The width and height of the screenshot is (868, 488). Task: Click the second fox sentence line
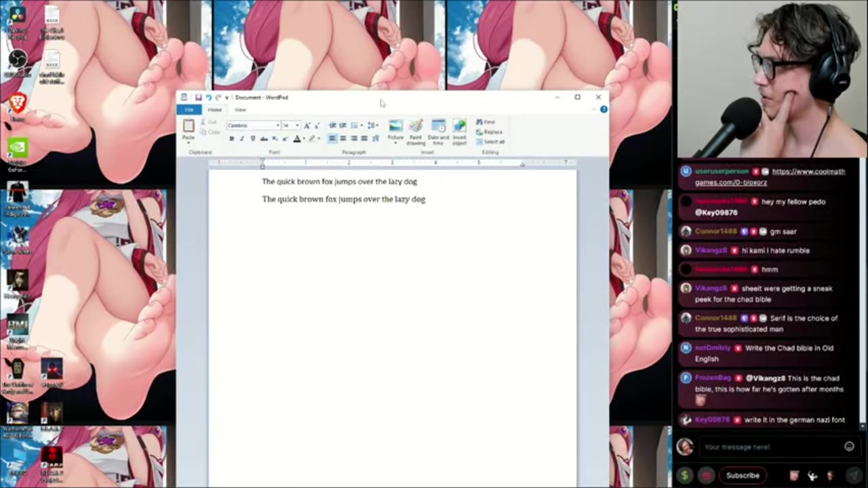point(343,199)
